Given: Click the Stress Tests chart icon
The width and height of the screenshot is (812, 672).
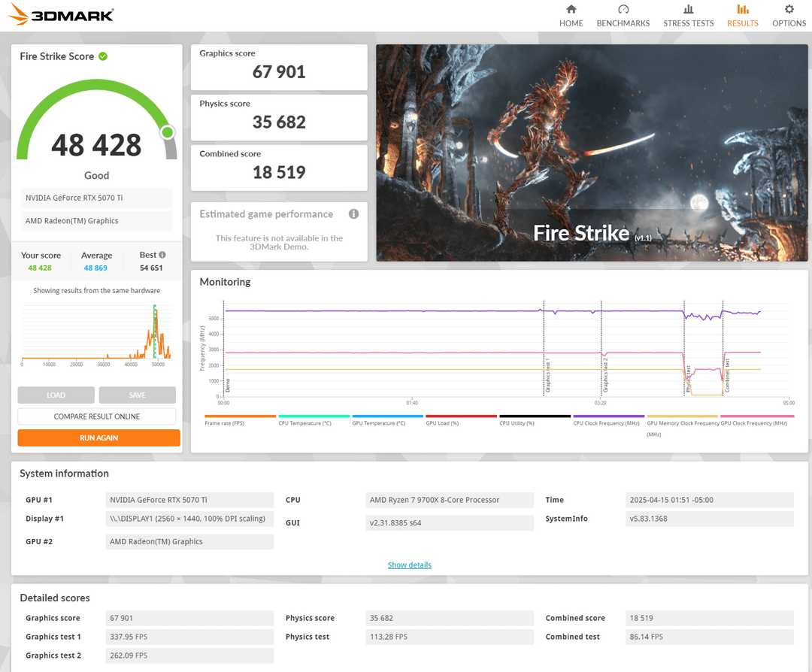Looking at the screenshot, I should [688, 9].
